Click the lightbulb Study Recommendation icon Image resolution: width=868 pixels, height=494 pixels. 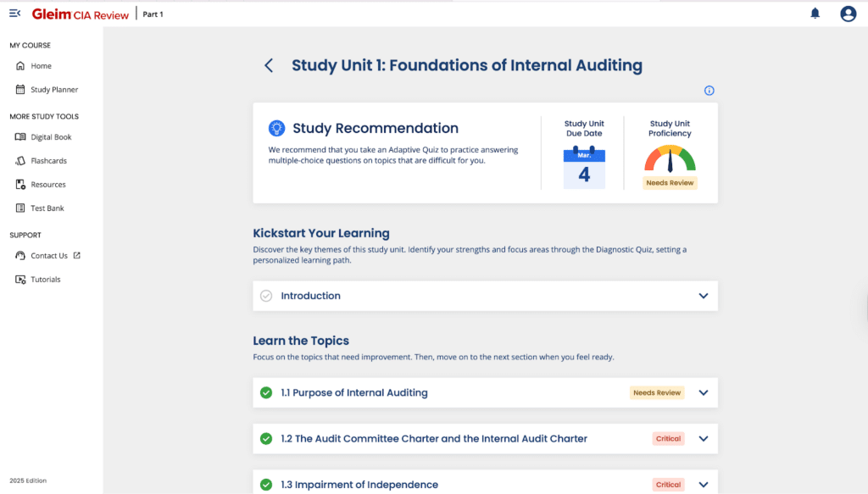pos(276,129)
